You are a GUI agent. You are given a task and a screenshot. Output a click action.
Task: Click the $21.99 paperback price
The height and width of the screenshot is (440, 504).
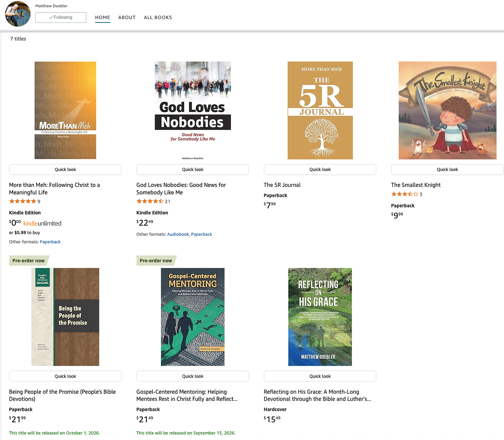click(x=17, y=419)
